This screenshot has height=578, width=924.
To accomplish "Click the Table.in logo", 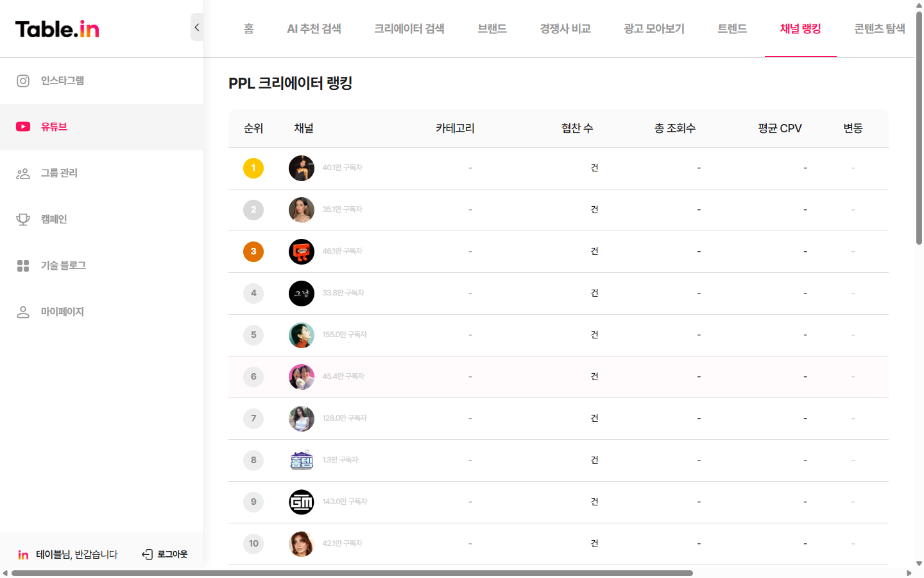I will tap(56, 28).
